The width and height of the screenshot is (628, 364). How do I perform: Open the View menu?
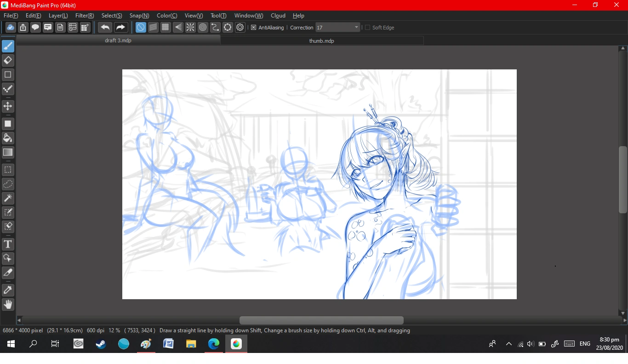click(194, 16)
